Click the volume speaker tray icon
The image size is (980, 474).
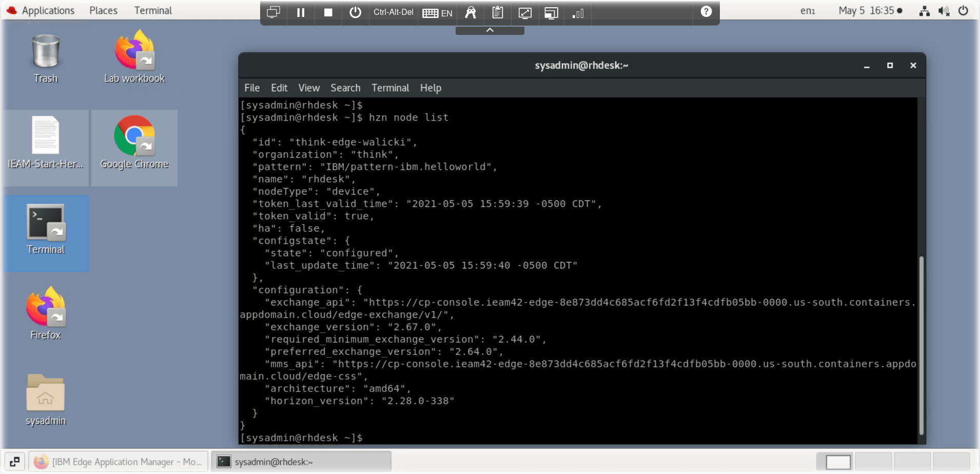pos(944,11)
